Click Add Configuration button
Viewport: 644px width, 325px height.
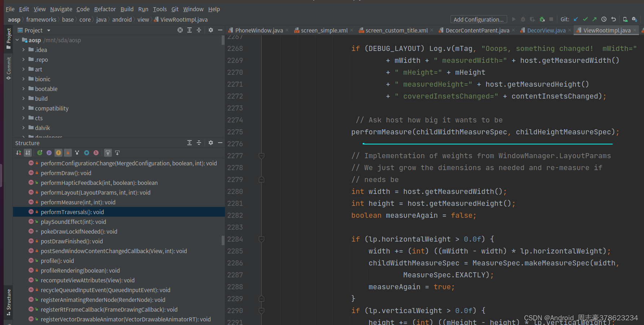coord(479,19)
